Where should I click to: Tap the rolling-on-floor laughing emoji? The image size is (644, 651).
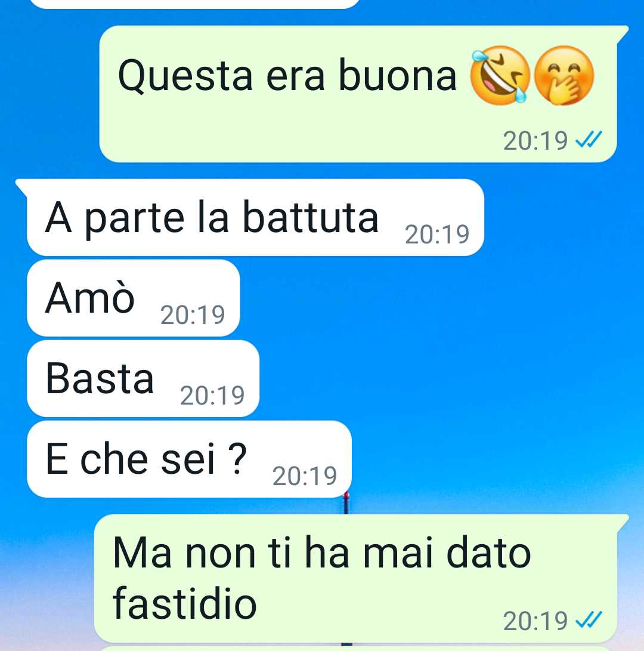pos(500,75)
